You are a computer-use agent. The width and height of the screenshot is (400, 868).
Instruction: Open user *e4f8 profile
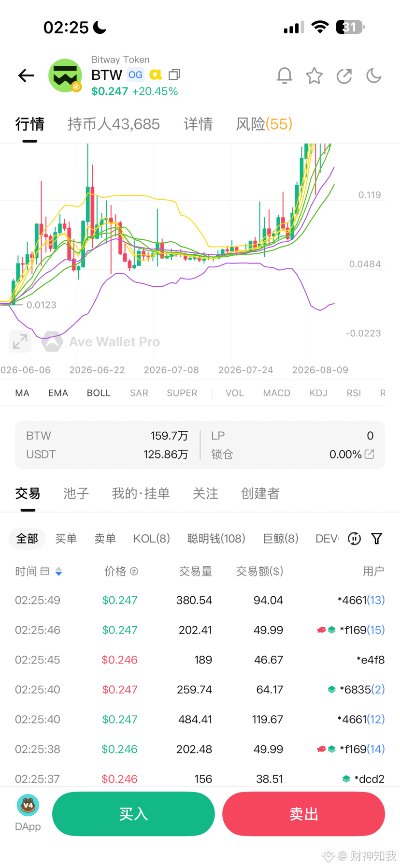(371, 660)
